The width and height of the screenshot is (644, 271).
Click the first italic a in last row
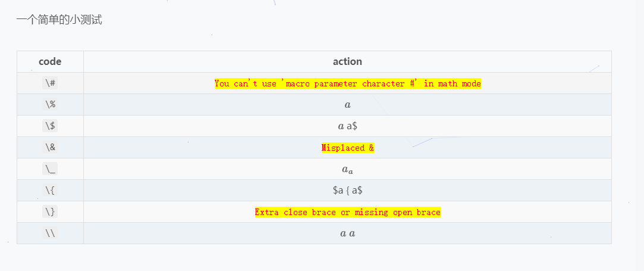(343, 233)
